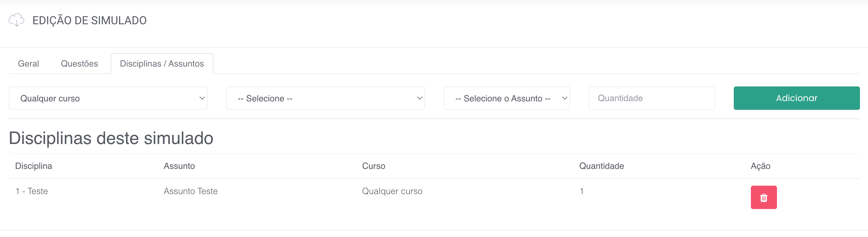The image size is (868, 237).
Task: Click the cloud download icon beside title
Action: point(16,20)
